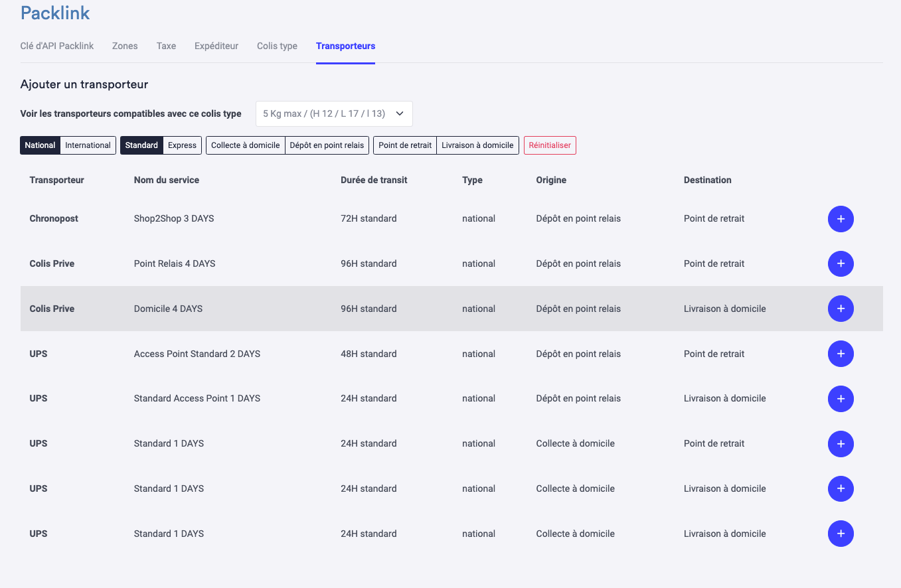
Task: Add the Chronopost Shop2Shop 3 DAYS carrier
Action: (x=841, y=219)
